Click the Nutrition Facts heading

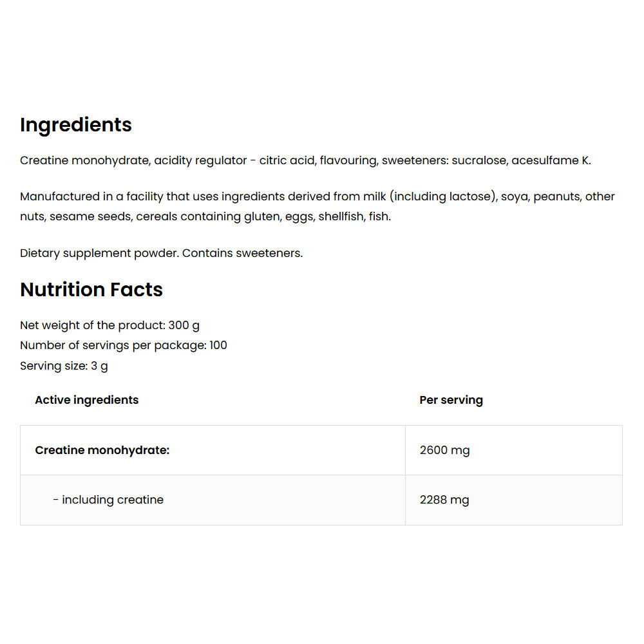[x=91, y=290]
